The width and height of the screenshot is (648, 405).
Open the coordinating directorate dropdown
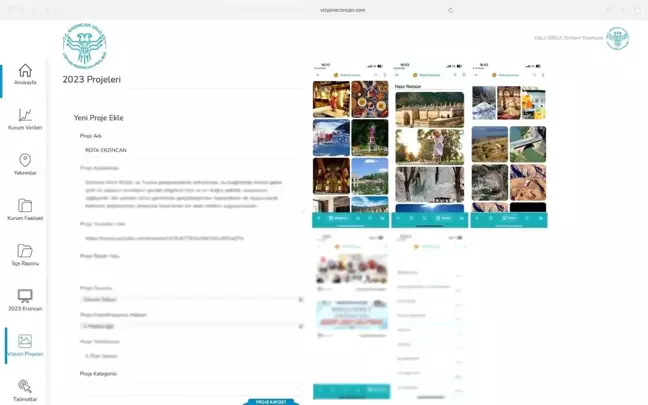tap(192, 326)
